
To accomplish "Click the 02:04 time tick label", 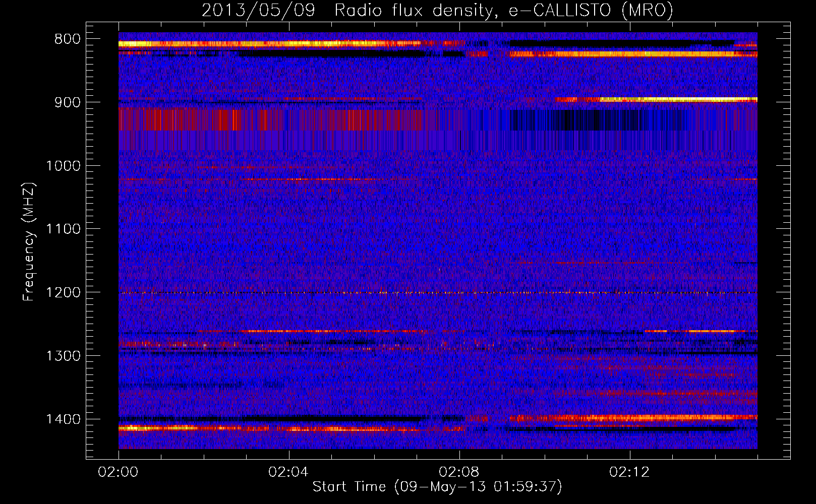I will [x=288, y=472].
